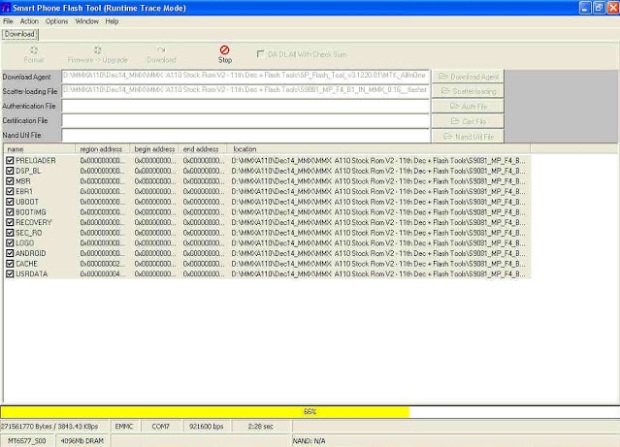
Task: Select the Download tab
Action: click(20, 34)
